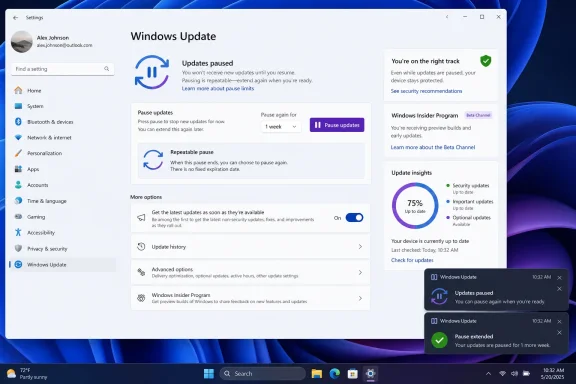Viewport: 576px width, 384px height.
Task: Open Network & internet settings
Action: (62, 138)
